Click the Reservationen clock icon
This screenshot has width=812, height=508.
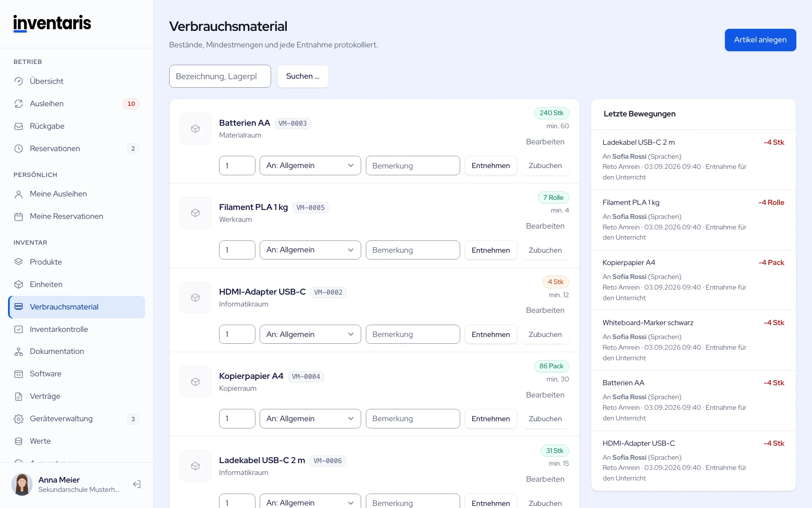point(19,149)
